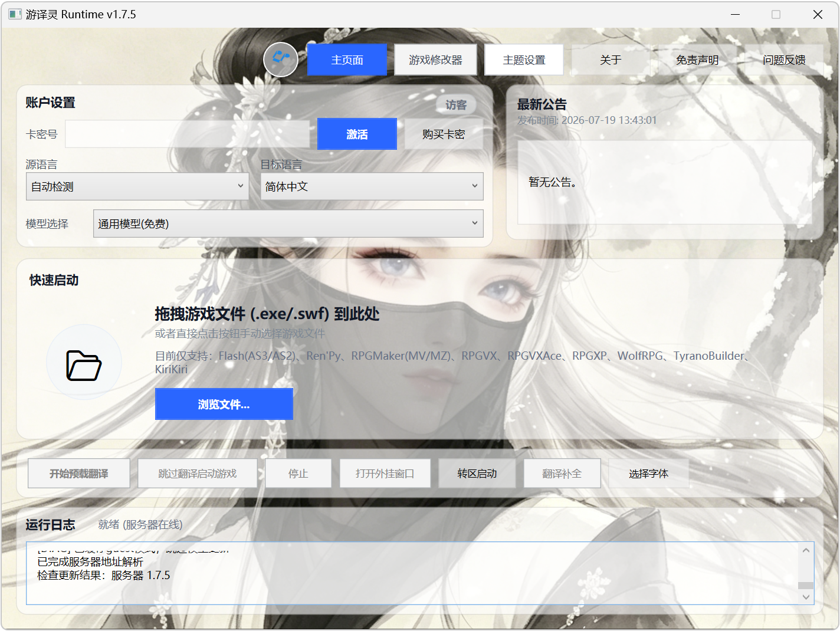
Task: Click the log scrollbar down arrow
Action: pos(806,597)
